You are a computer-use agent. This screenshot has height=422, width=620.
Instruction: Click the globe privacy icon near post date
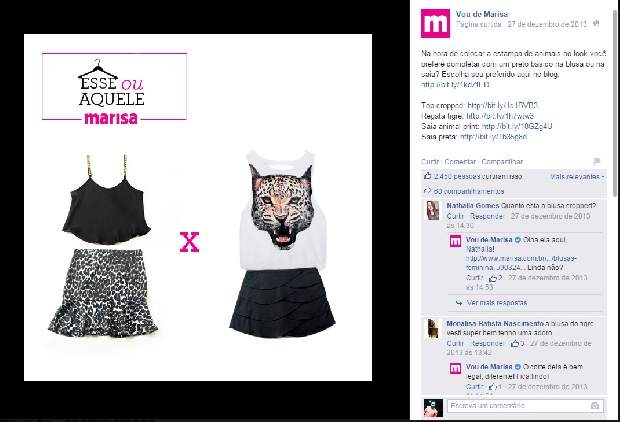[596, 24]
